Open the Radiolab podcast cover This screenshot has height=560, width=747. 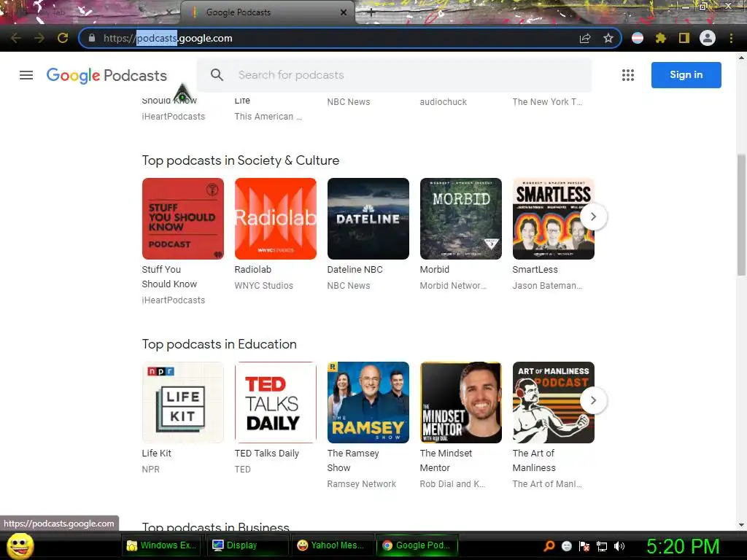click(x=275, y=219)
